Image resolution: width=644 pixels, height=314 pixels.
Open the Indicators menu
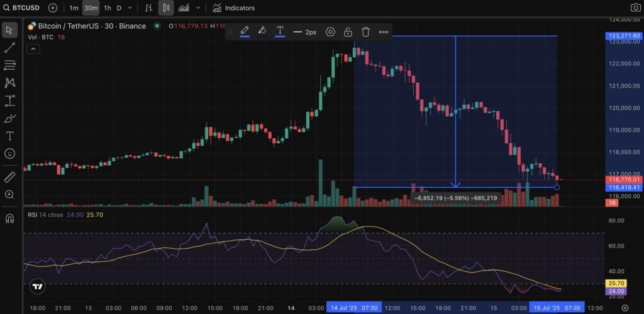pos(234,8)
